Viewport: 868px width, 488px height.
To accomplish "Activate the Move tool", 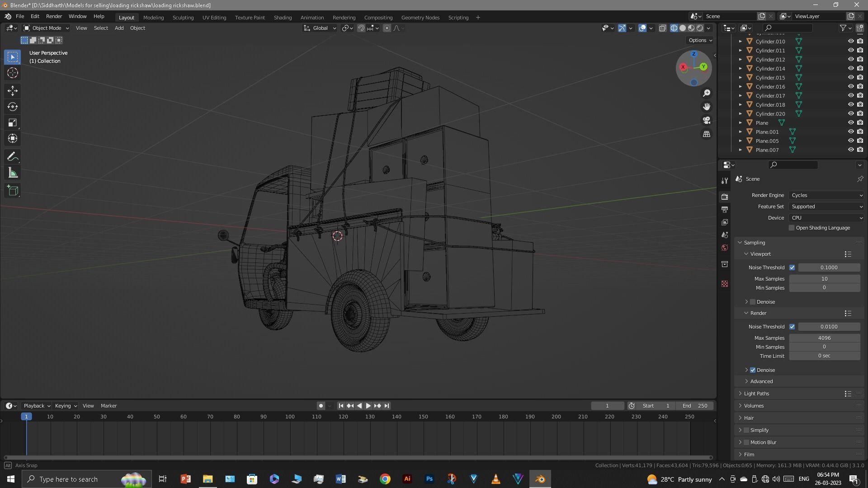I will pos(13,91).
